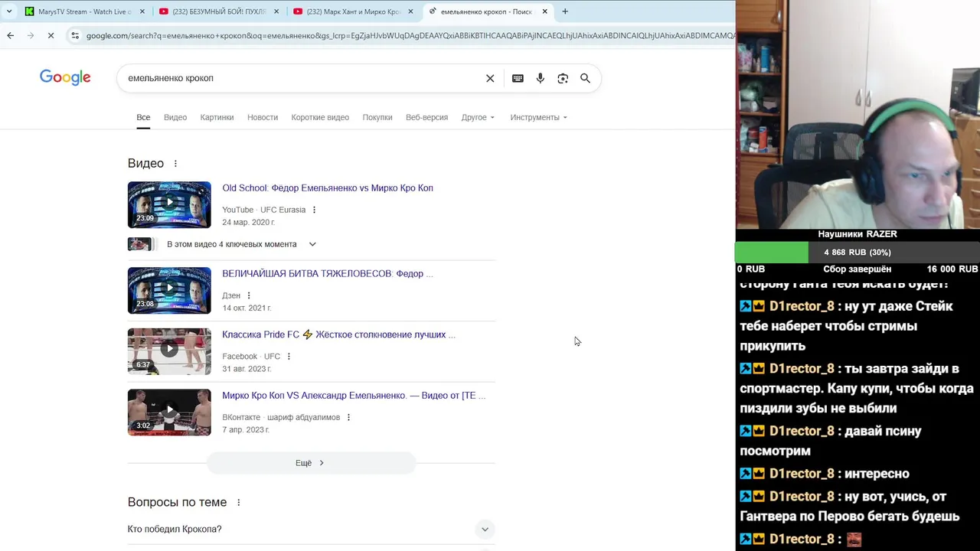Viewport: 980px width, 551px height.
Task: Open ВЕЛИЧАЙШАЯ БИТВА ТЯЖЕЛОВЕСОВ link
Action: [328, 273]
